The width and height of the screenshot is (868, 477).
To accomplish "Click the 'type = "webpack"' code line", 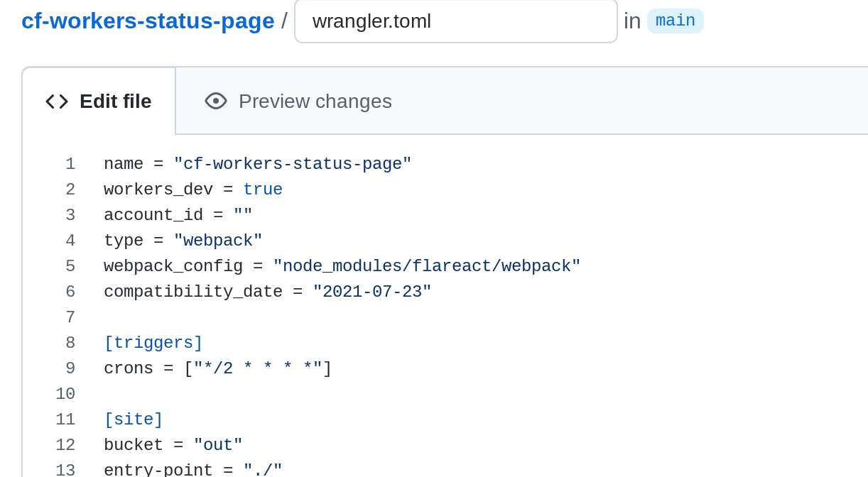I will click(183, 241).
